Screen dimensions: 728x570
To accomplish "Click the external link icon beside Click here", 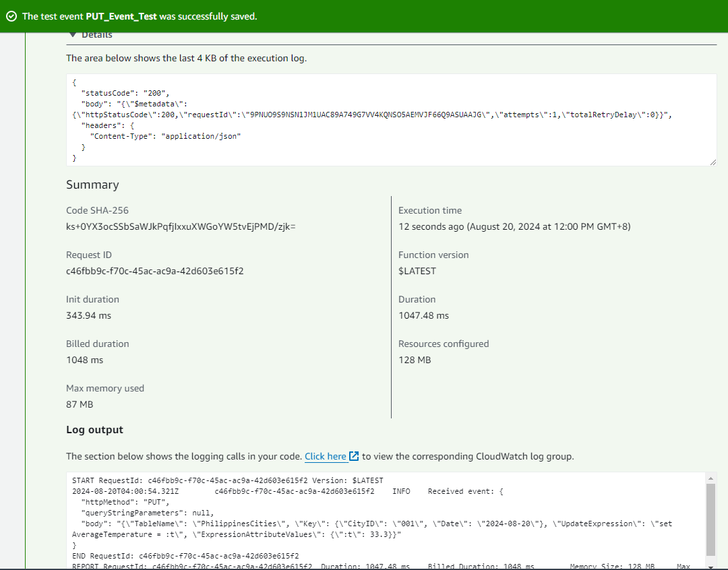I will click(x=354, y=457).
